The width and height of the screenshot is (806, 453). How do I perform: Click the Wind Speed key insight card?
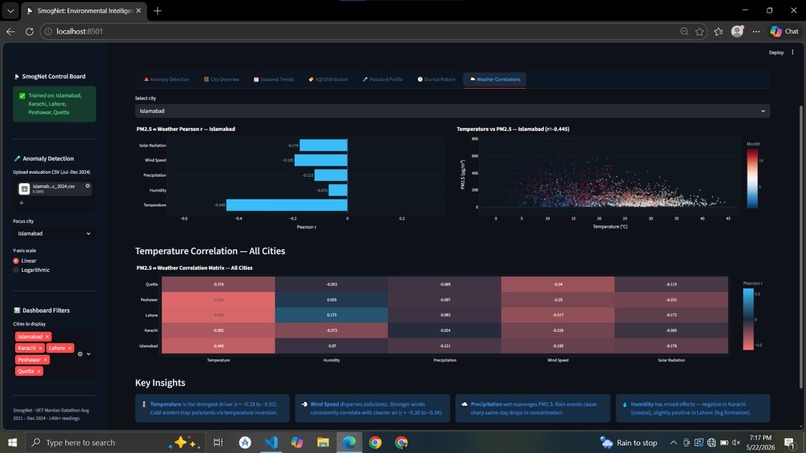point(373,408)
